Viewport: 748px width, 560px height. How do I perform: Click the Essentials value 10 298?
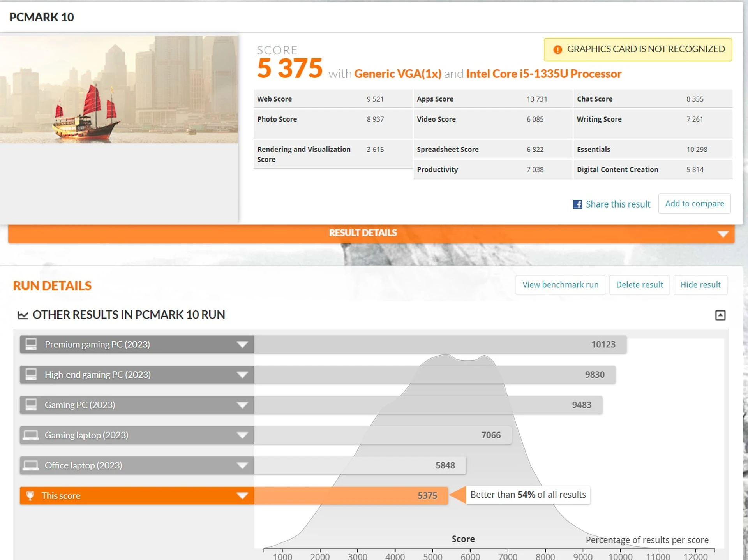point(697,150)
